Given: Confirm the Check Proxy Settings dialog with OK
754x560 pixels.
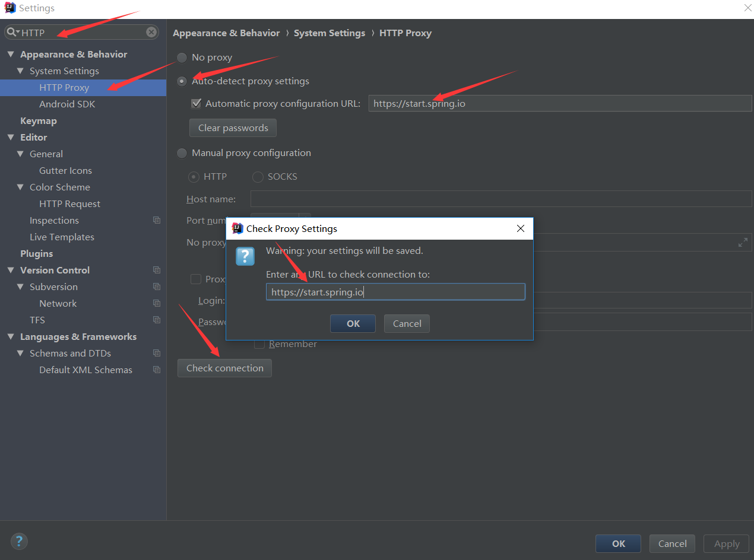Looking at the screenshot, I should [353, 323].
